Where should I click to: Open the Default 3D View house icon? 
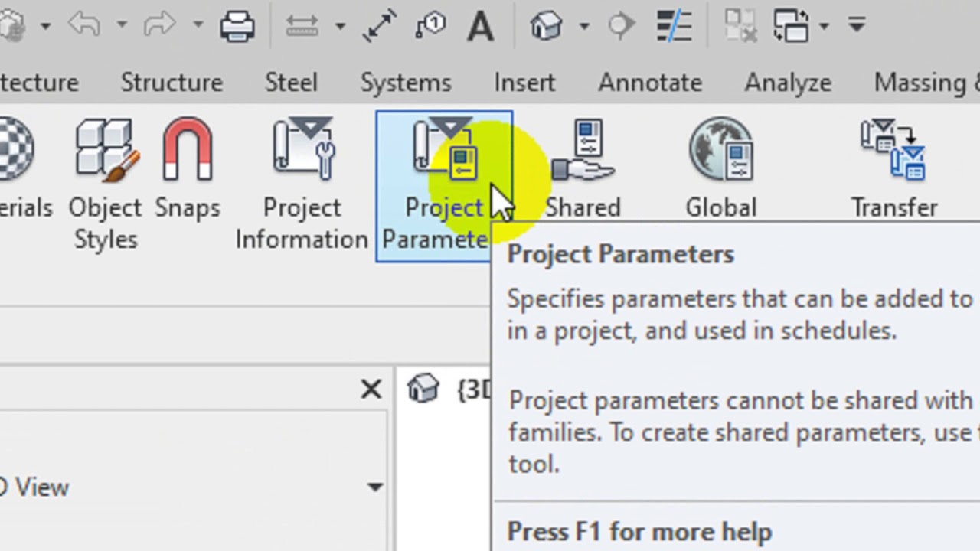pos(547,26)
